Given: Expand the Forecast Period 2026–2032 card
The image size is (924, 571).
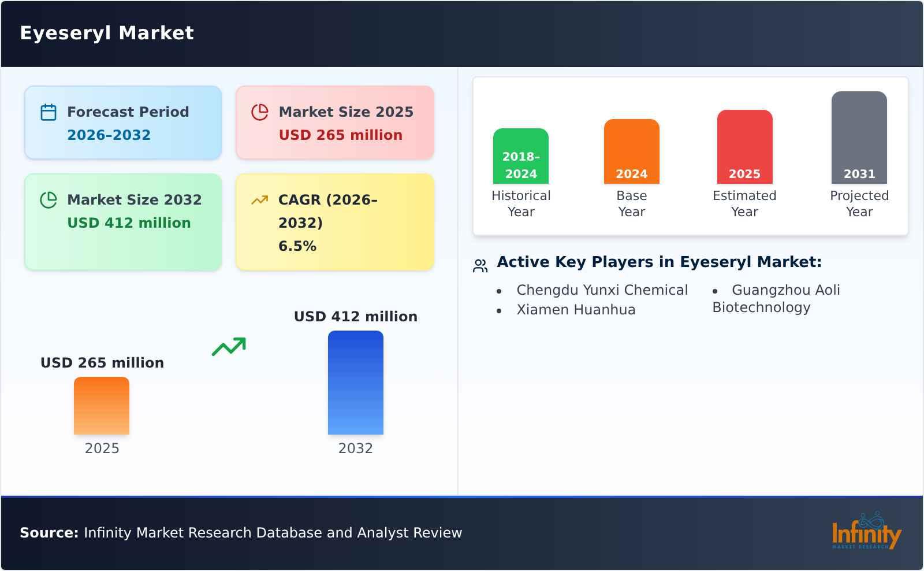Looking at the screenshot, I should pos(123,122).
